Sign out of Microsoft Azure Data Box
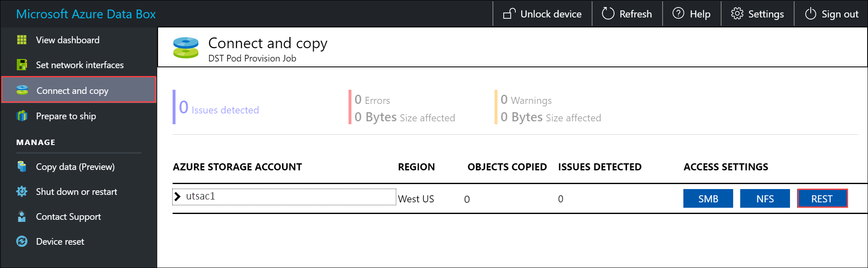This screenshot has height=268, width=868. pos(831,13)
